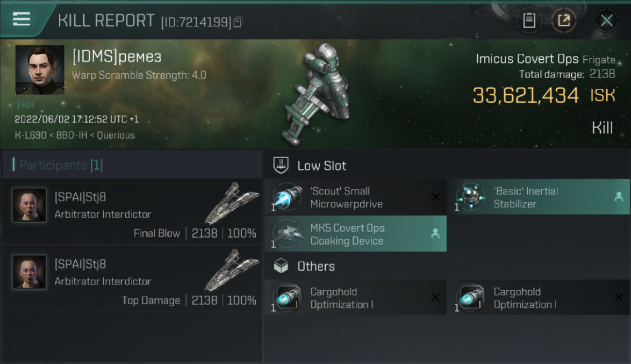Select 'Scout' Small Microwarpdrive item

point(355,197)
